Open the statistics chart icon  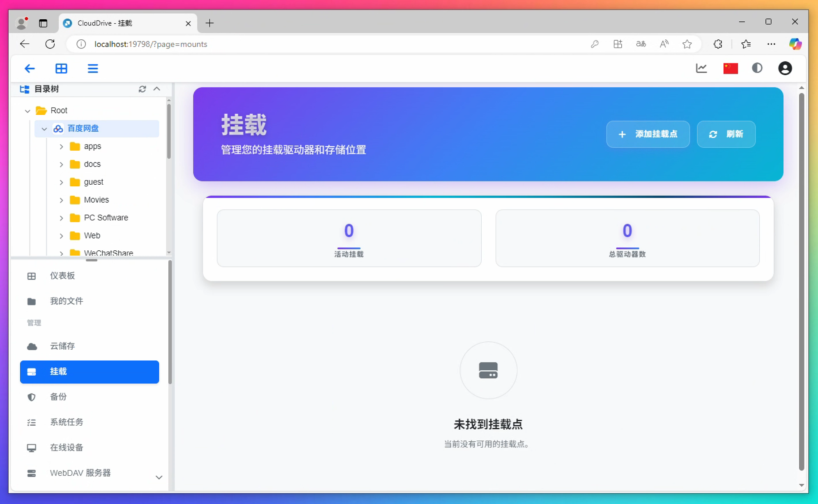(701, 68)
